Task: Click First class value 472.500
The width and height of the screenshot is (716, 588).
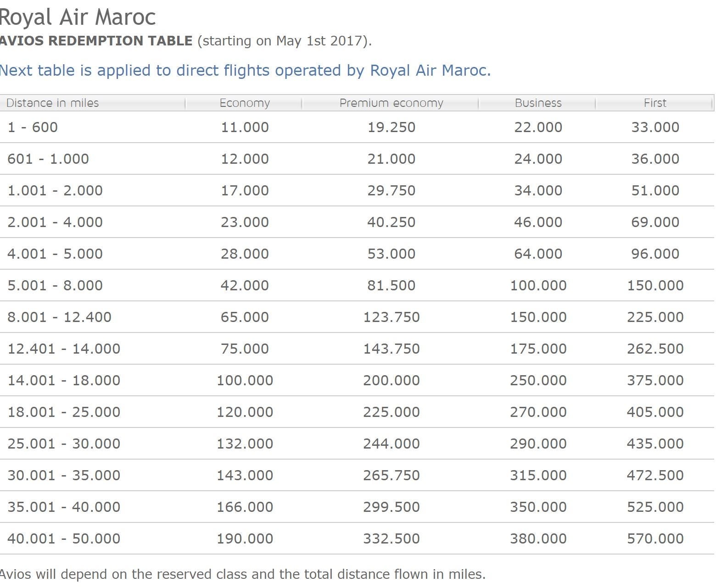Action: [655, 475]
